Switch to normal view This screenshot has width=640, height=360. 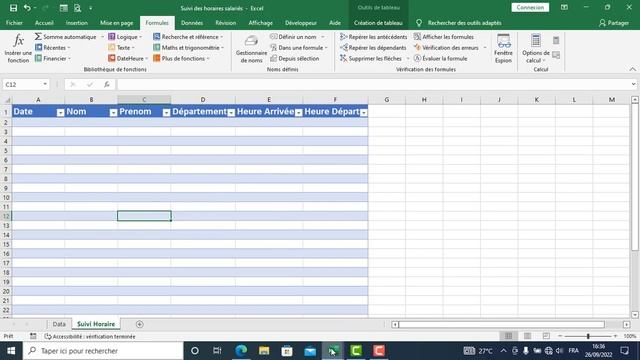tap(508, 336)
